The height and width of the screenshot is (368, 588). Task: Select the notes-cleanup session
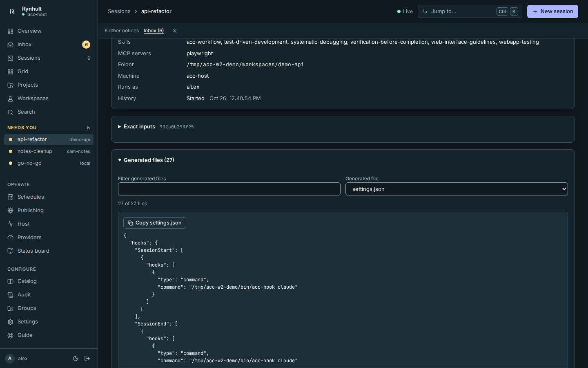coord(49,151)
